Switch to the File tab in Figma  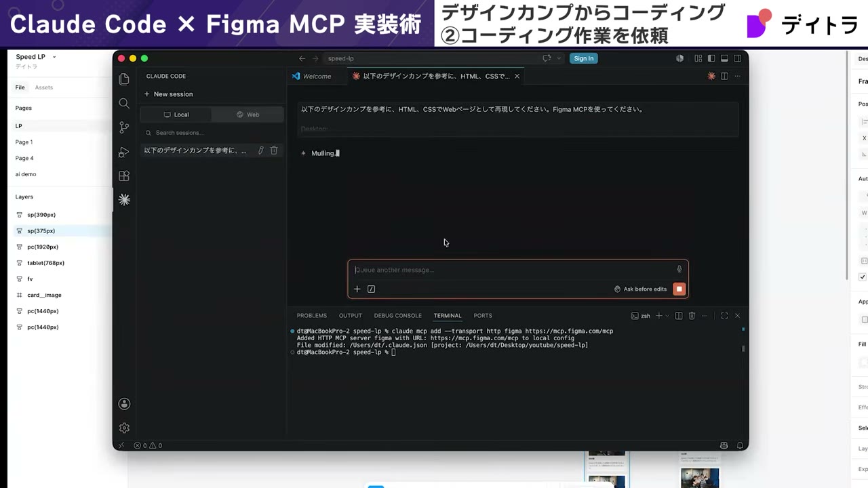coord(20,87)
